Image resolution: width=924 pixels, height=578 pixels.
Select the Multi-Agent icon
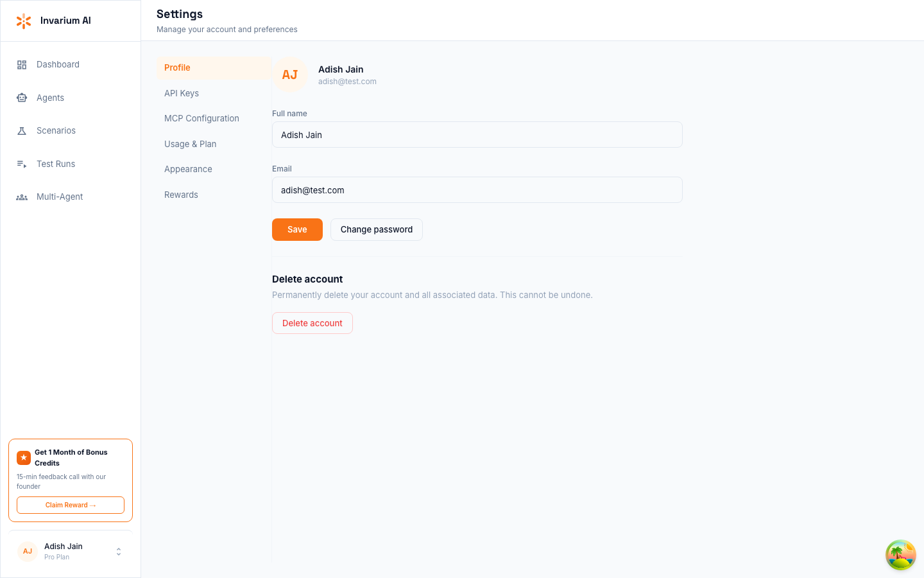(x=21, y=197)
